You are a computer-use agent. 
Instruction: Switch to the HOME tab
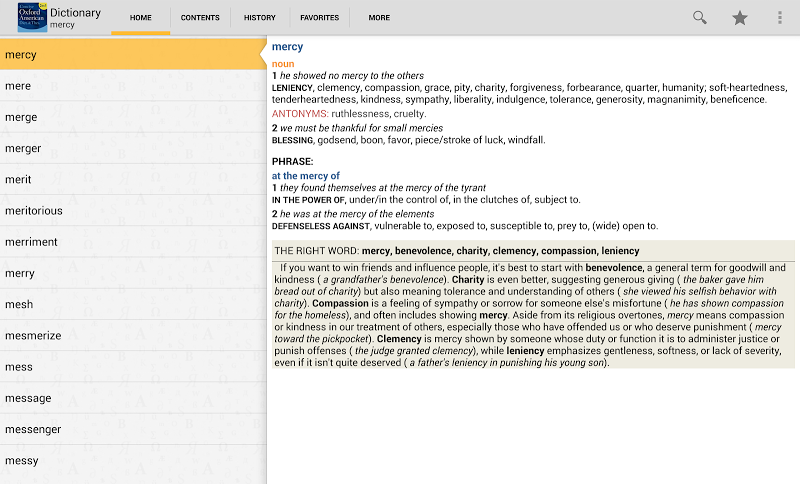coord(141,18)
